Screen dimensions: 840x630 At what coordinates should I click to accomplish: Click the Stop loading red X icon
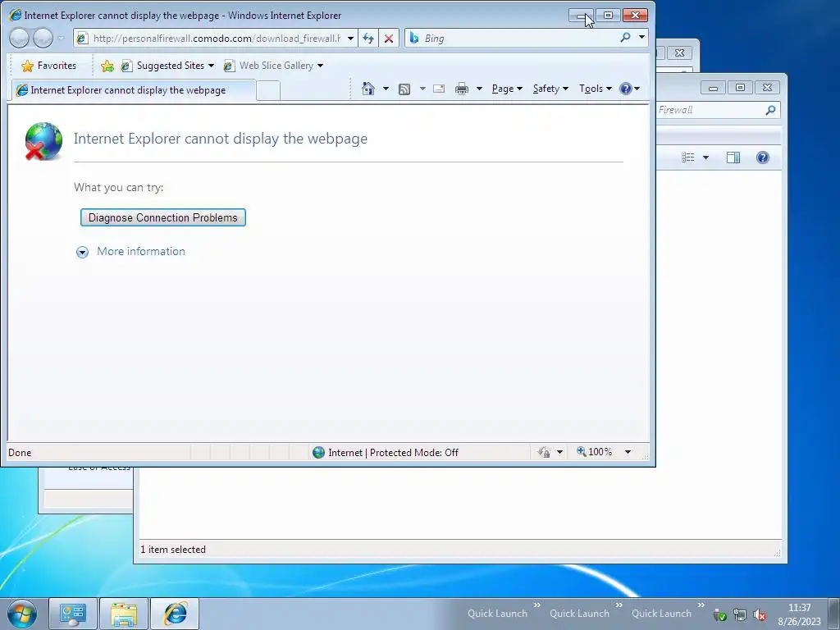(x=389, y=38)
